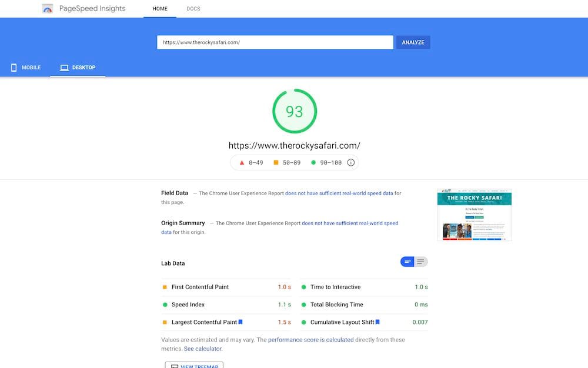This screenshot has width=588, height=368.
Task: Click the desktop laptop icon
Action: click(65, 68)
